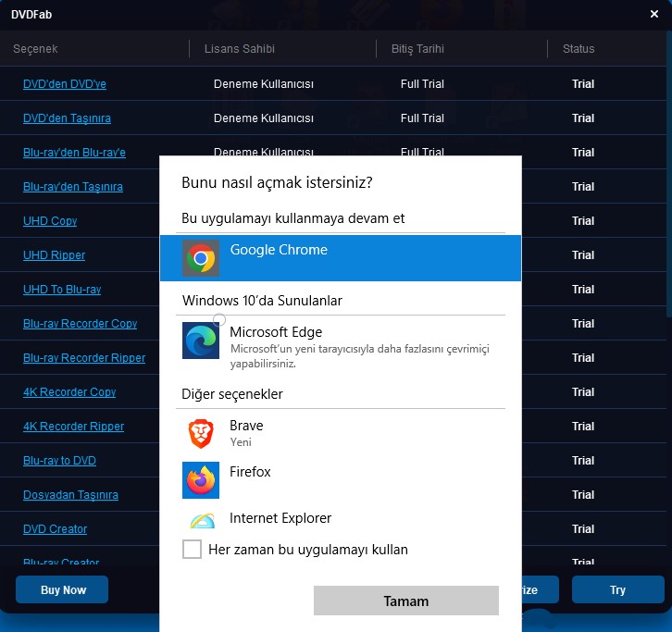Click the Firefox icon
This screenshot has height=632, width=672.
(201, 480)
